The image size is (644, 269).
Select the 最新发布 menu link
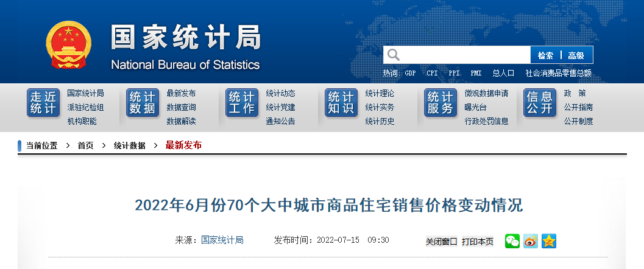pos(181,94)
